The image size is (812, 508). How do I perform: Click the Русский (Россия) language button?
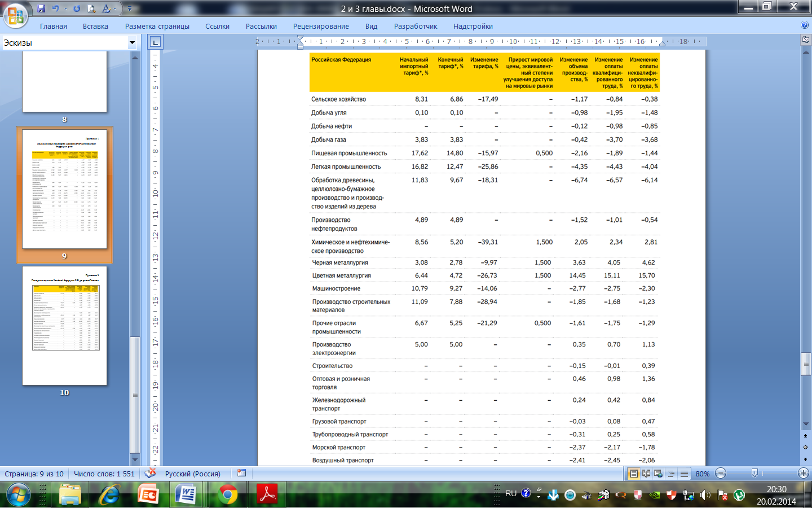coord(192,474)
